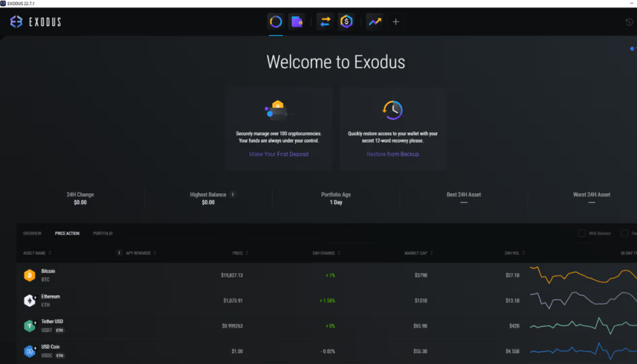Click the hexagon dollar rewards icon

pyautogui.click(x=346, y=21)
